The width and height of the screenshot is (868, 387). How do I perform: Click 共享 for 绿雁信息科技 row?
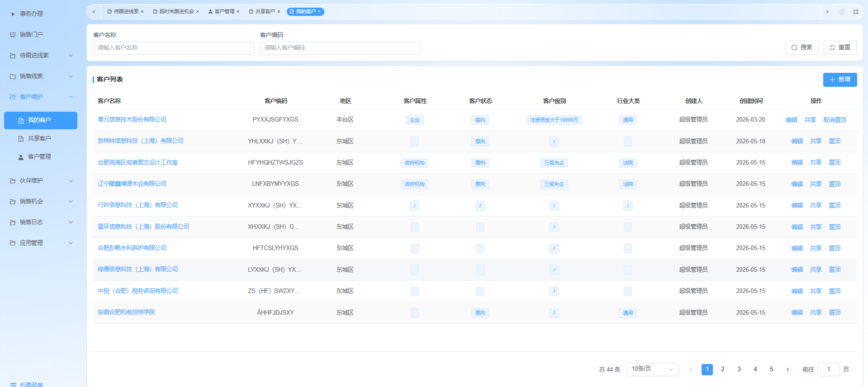tap(816, 269)
